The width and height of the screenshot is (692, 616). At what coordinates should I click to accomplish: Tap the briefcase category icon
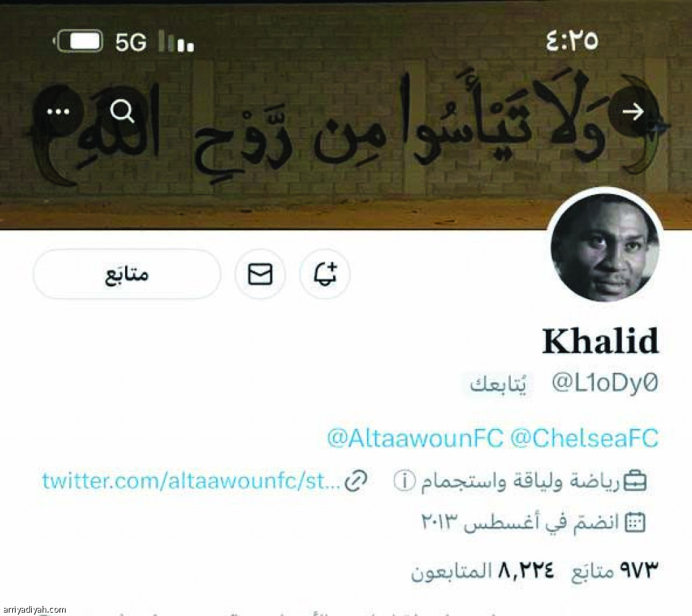635,481
